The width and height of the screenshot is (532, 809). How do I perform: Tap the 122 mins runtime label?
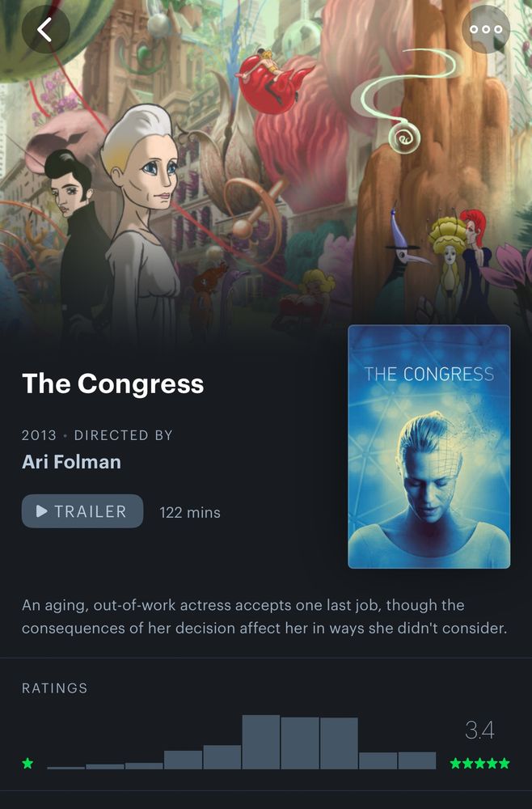[x=190, y=512]
